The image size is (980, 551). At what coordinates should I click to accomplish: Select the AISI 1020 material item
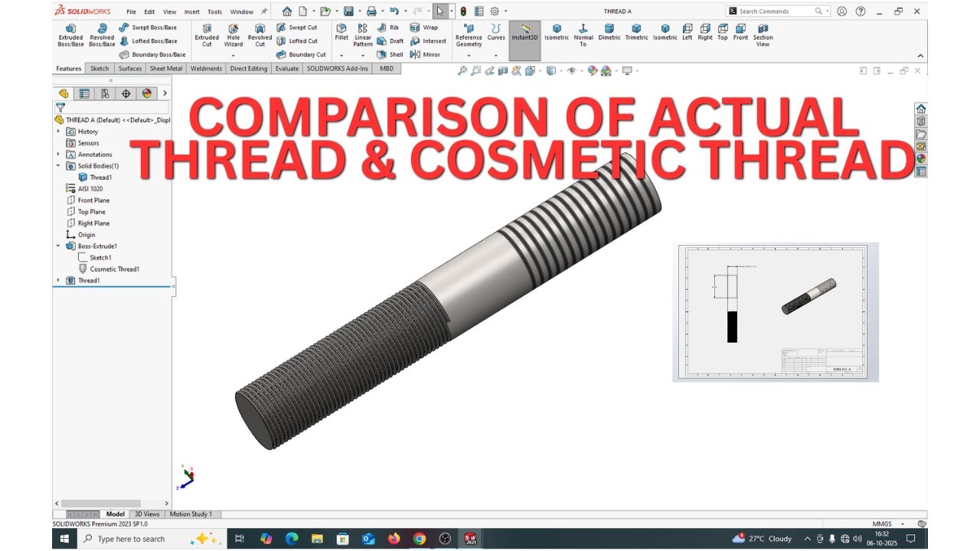pos(84,189)
